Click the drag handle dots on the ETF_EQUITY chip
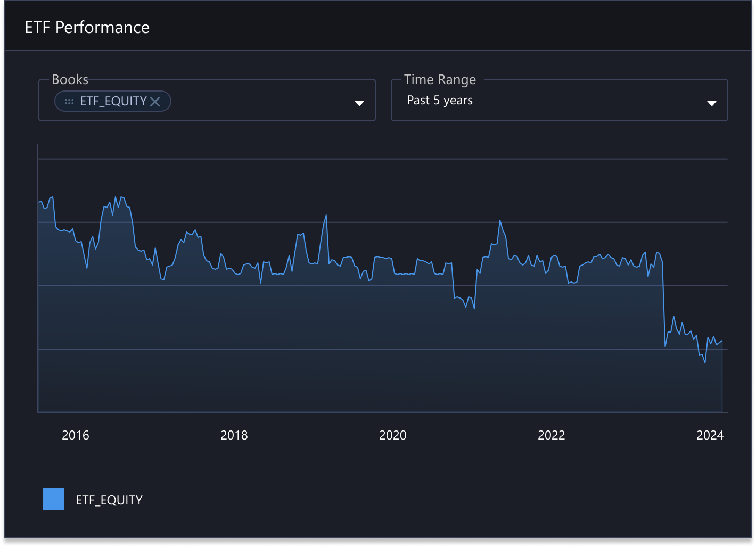756x547 pixels. [x=68, y=101]
